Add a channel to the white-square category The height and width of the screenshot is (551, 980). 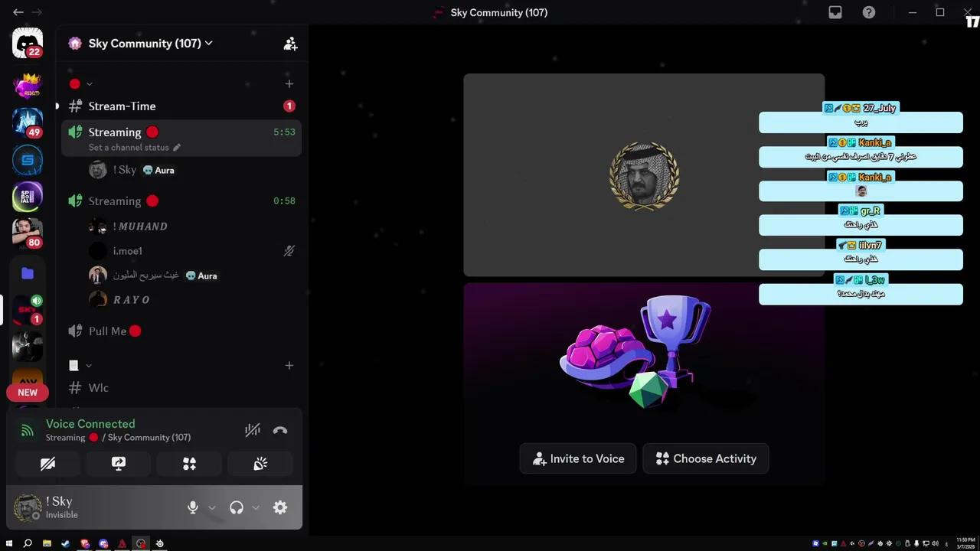[289, 365]
